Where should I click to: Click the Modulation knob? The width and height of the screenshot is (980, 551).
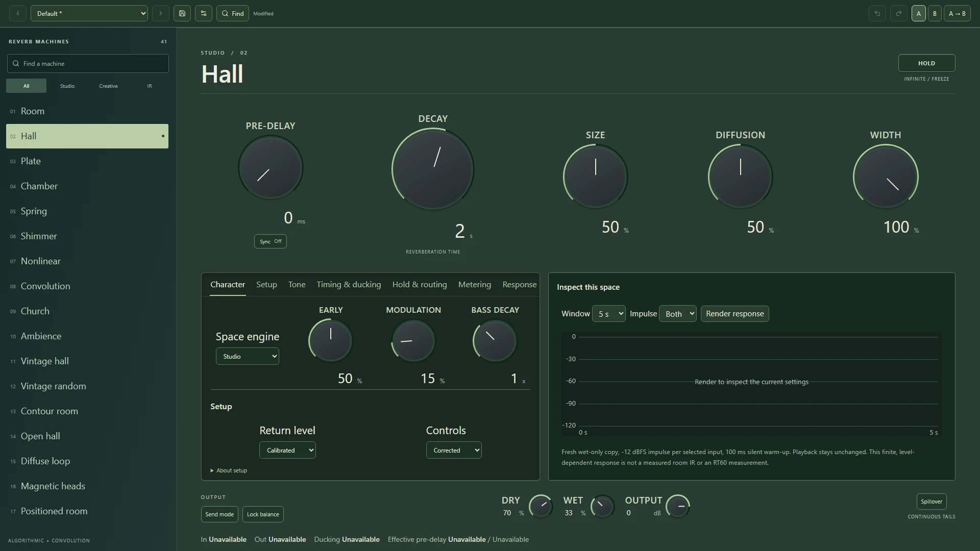click(413, 340)
